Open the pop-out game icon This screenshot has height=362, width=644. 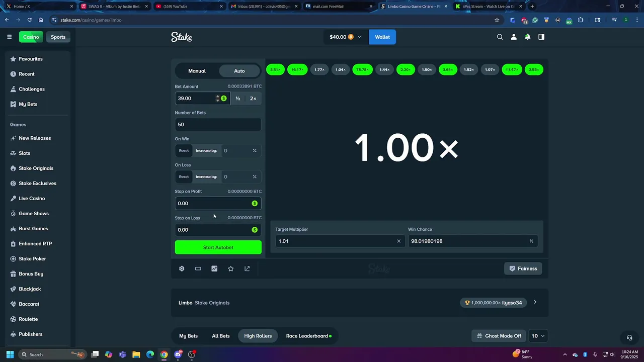[247, 268]
